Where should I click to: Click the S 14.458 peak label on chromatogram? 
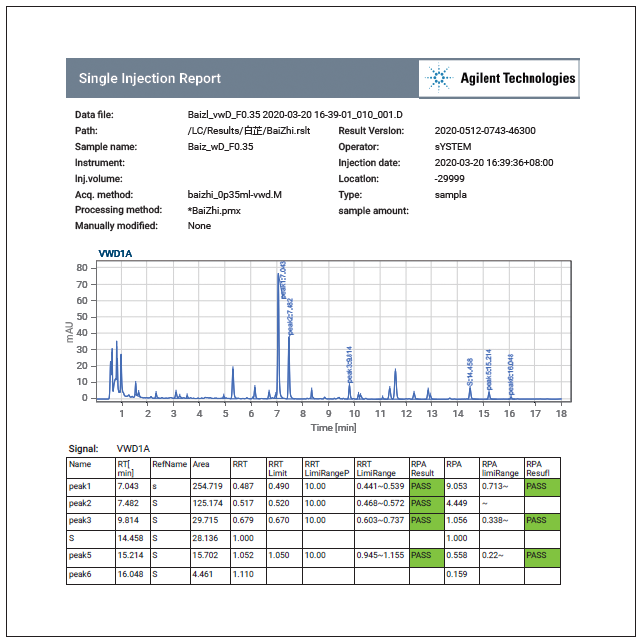(x=470, y=372)
